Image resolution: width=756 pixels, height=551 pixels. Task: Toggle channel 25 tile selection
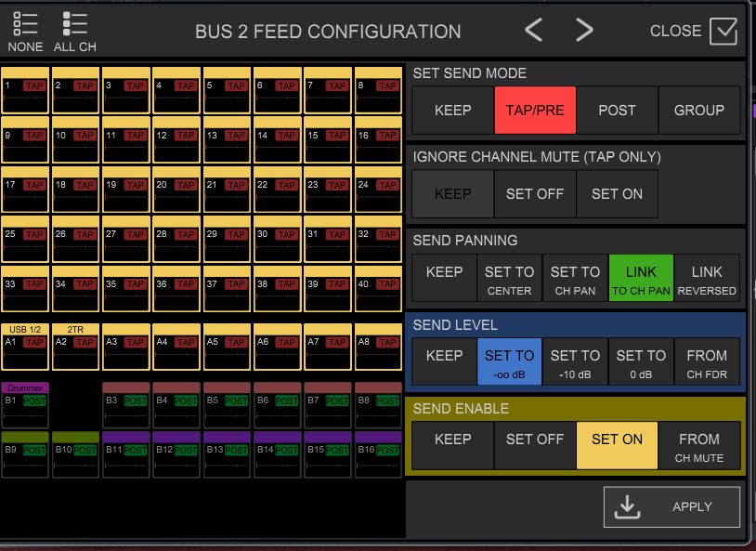point(25,240)
